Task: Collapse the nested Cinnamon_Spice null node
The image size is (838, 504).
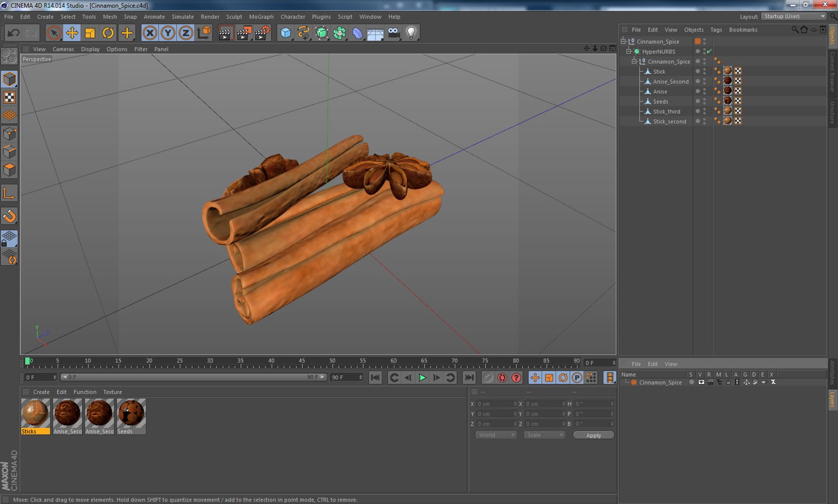Action: click(x=634, y=61)
